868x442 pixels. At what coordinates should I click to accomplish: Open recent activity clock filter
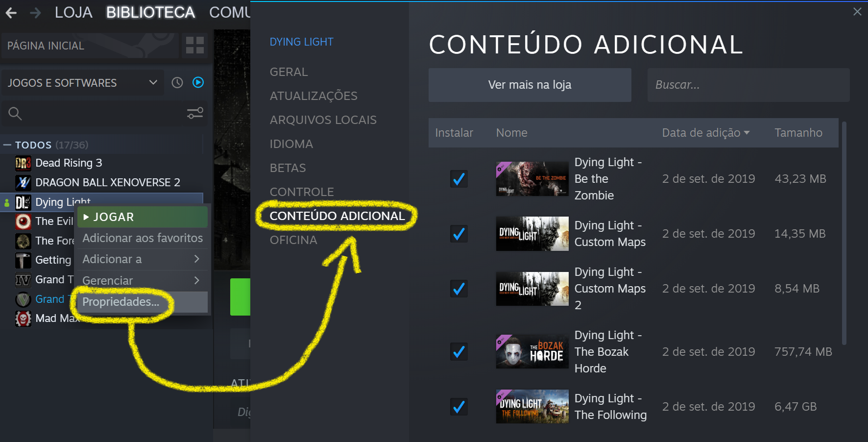pos(177,83)
